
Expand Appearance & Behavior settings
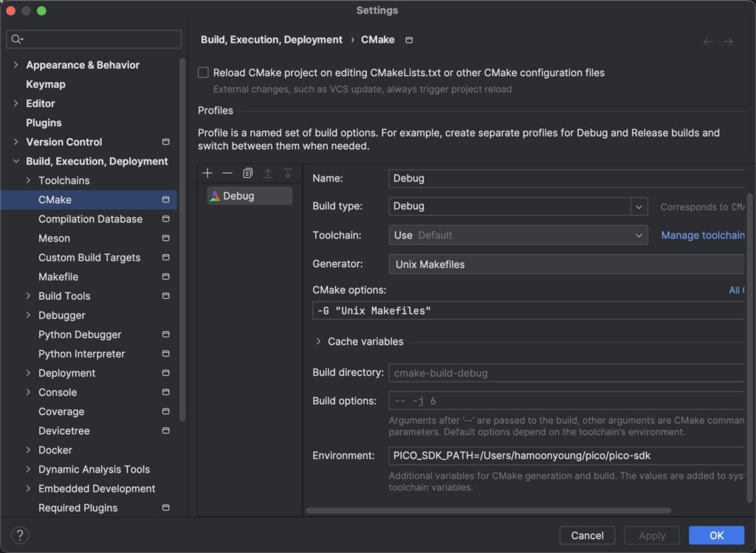click(16, 65)
